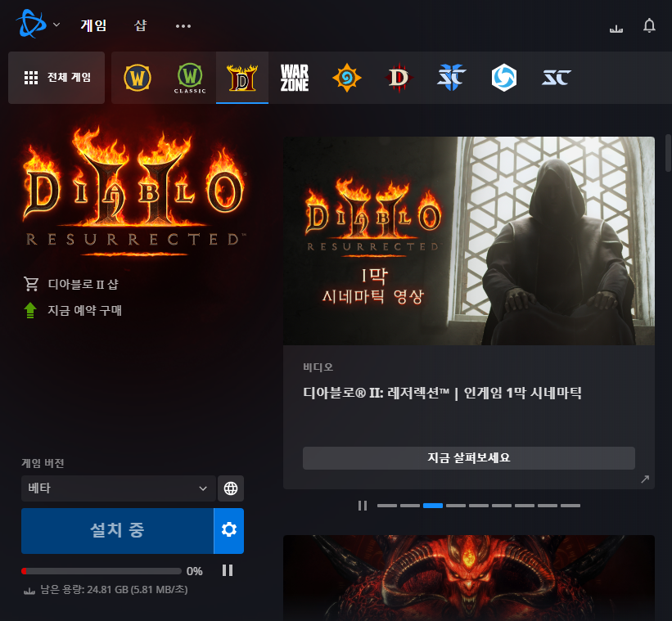Open the Act I cinematic video thumbnail
The height and width of the screenshot is (621, 672).
(469, 241)
